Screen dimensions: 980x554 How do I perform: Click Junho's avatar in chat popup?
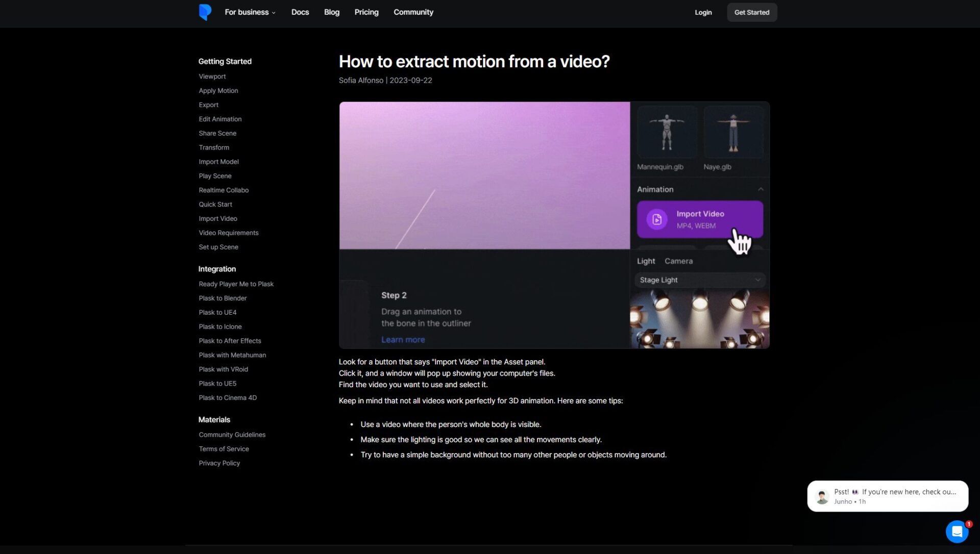click(x=822, y=496)
